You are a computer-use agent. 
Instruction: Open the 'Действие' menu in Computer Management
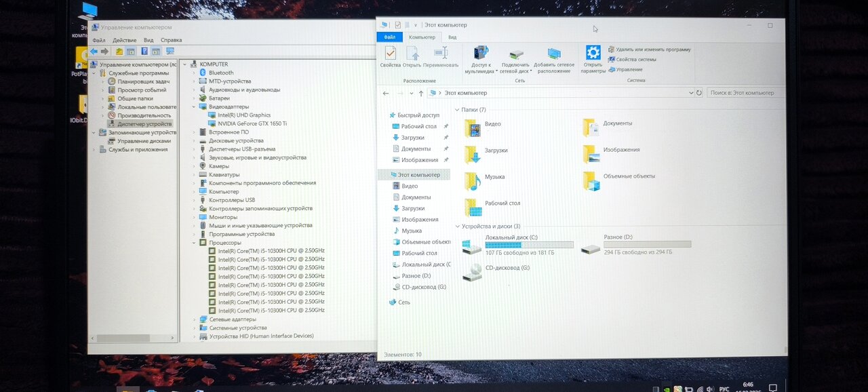click(x=124, y=40)
